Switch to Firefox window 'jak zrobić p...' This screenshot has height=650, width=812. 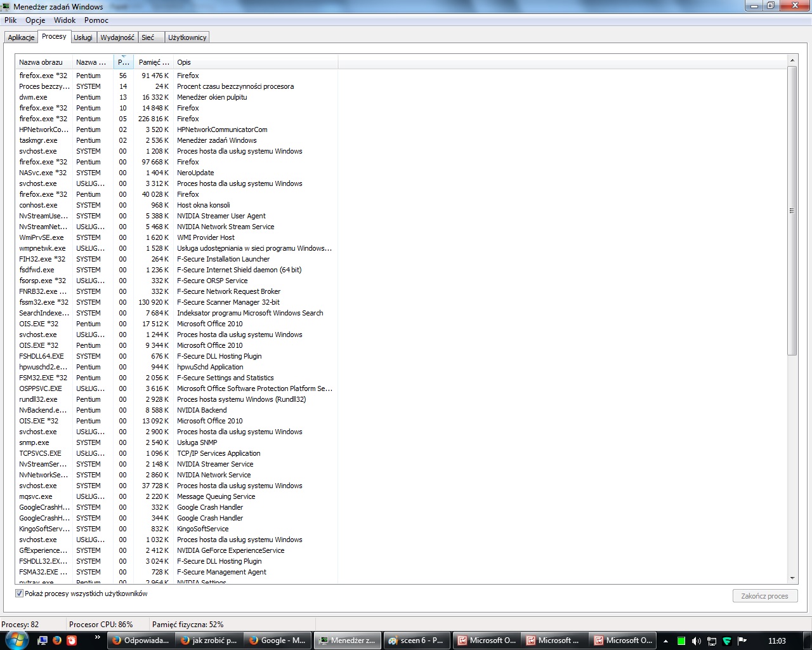click(x=209, y=640)
